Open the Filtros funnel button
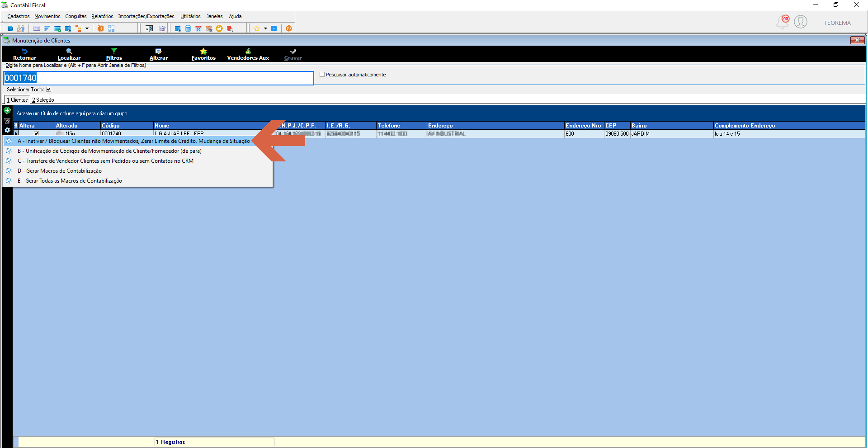868x448 pixels. tap(114, 54)
